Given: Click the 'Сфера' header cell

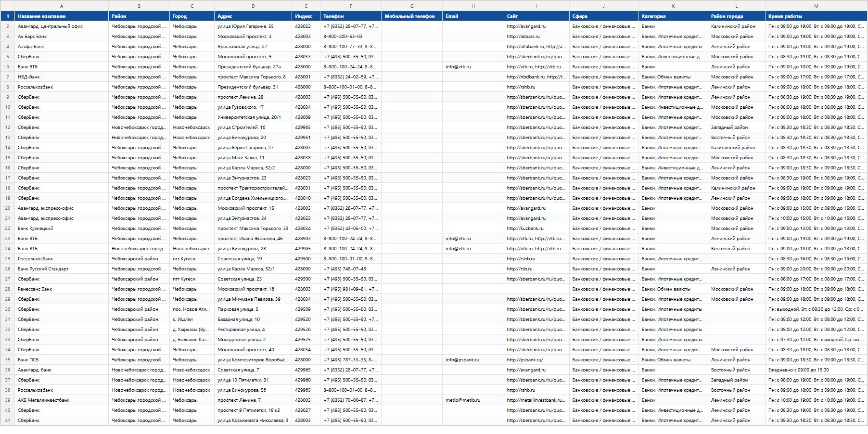Looking at the screenshot, I should [604, 16].
